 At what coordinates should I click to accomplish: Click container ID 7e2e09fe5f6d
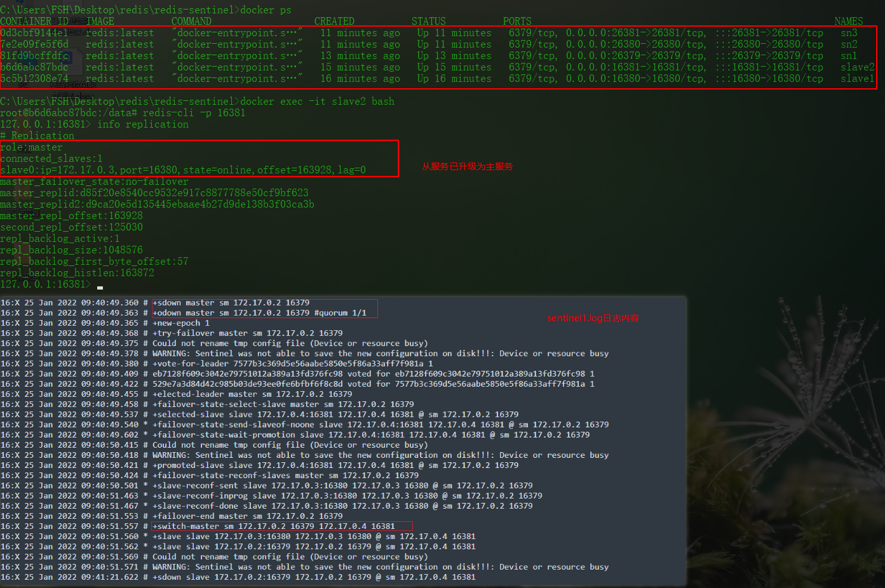[34, 44]
